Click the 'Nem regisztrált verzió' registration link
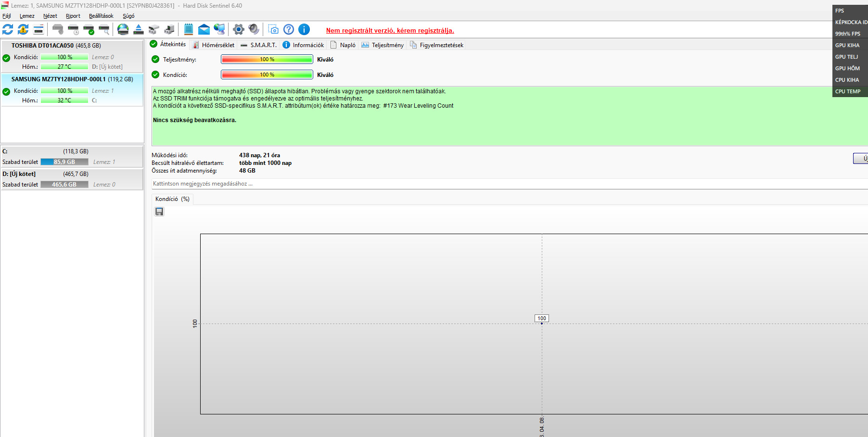The width and height of the screenshot is (868, 437). pyautogui.click(x=390, y=30)
